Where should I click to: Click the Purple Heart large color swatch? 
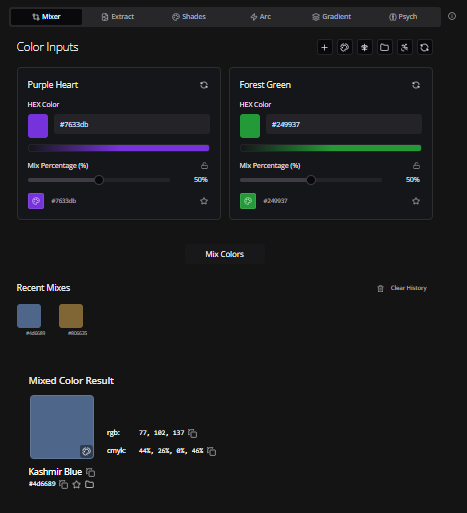pos(38,126)
